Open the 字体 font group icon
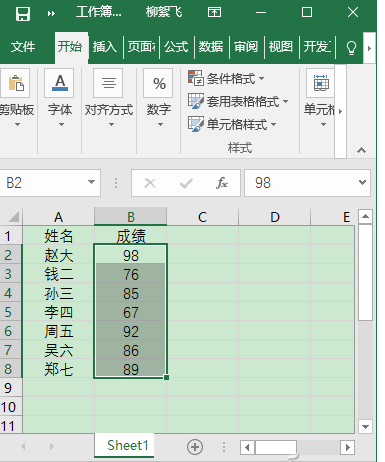This screenshot has width=385, height=462. coord(59,83)
